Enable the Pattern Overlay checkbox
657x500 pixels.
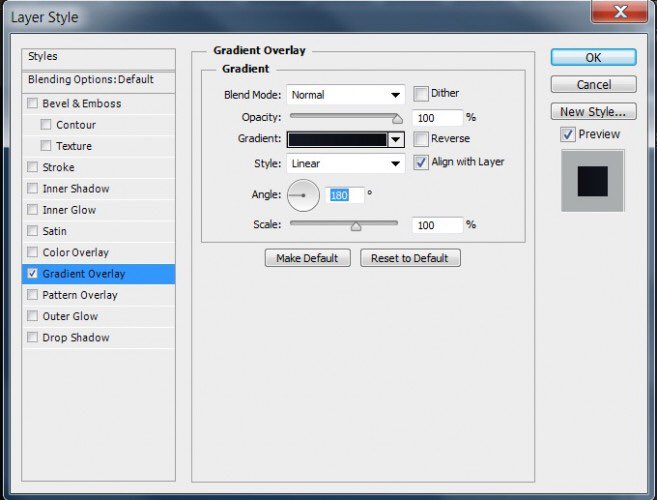(32, 295)
